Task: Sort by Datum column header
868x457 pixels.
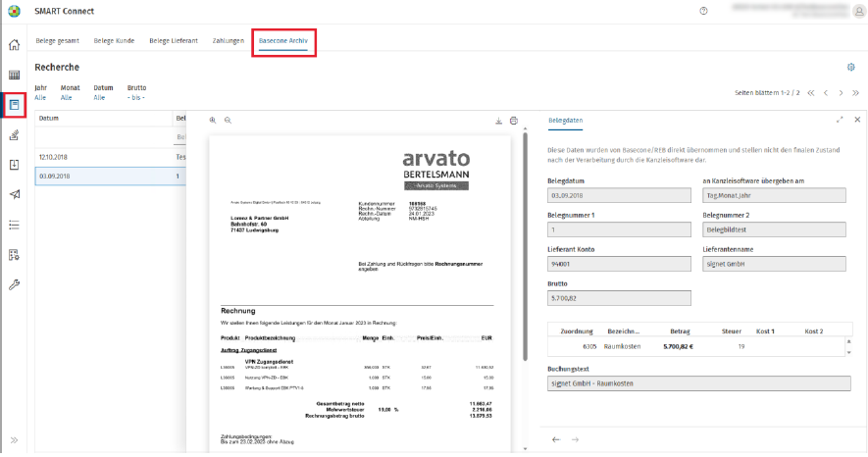Action: coord(49,118)
